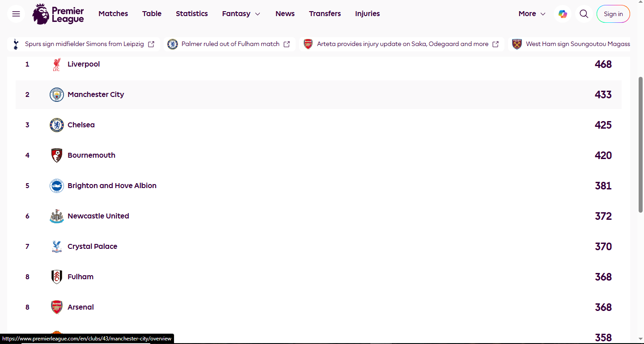The image size is (644, 344).
Task: Open the Injuries nav item
Action: [368, 14]
